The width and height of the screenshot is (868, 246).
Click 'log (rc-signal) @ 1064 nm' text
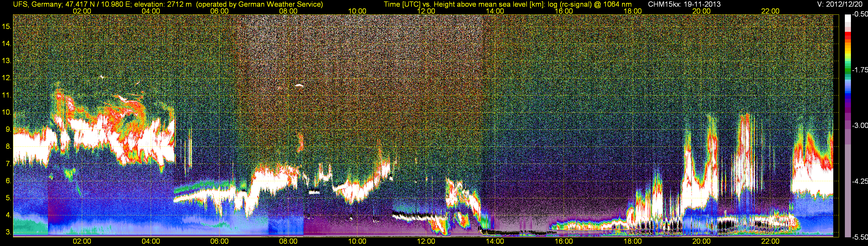tap(589, 4)
